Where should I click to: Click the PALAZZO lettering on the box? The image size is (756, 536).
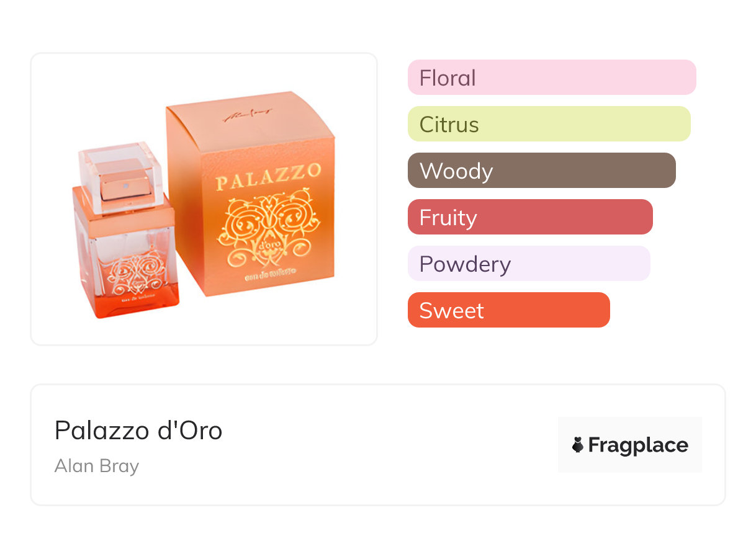pyautogui.click(x=268, y=178)
